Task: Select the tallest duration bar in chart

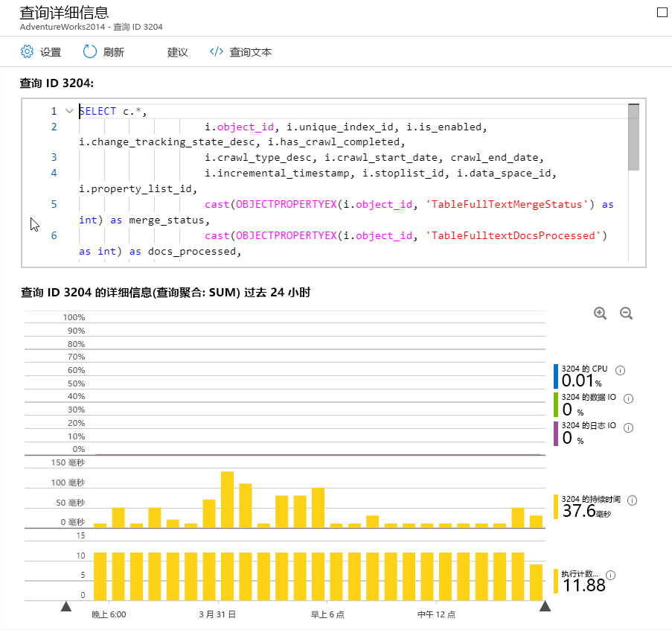Action: [227, 500]
